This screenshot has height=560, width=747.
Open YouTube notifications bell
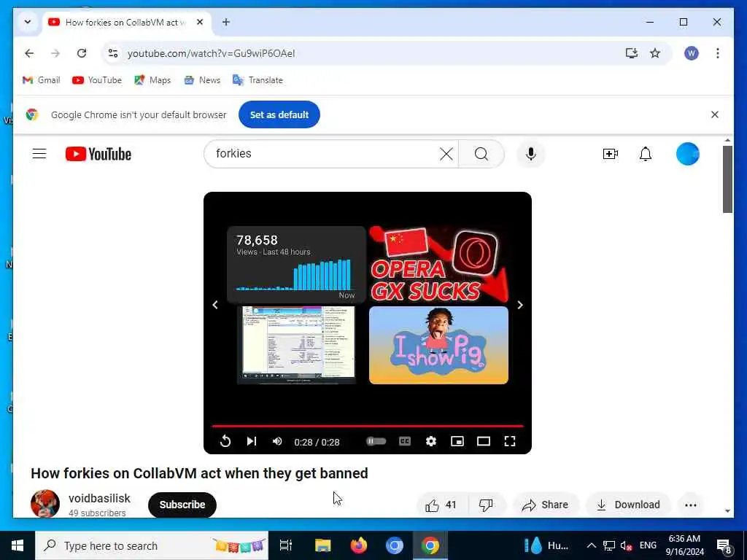[x=646, y=154]
